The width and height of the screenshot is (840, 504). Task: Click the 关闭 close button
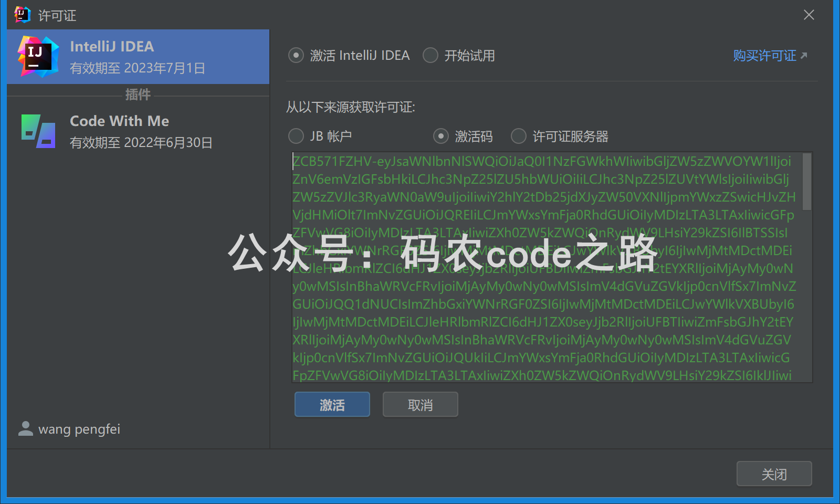774,474
